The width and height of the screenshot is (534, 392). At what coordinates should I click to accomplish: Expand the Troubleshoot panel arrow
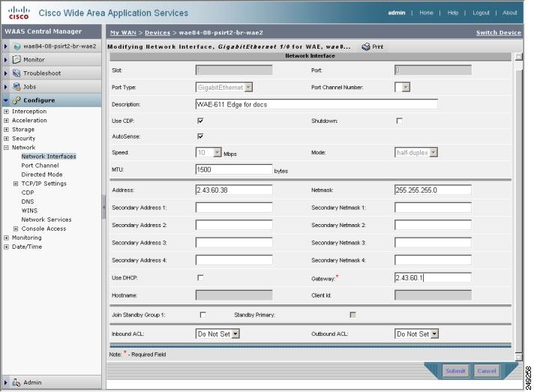tap(6, 73)
